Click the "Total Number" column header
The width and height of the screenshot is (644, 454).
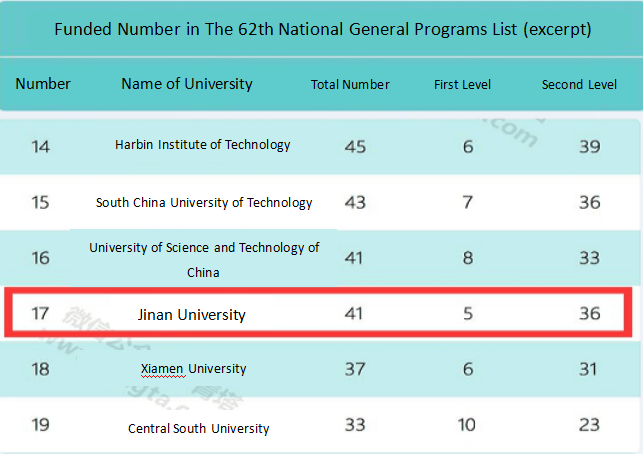click(350, 85)
